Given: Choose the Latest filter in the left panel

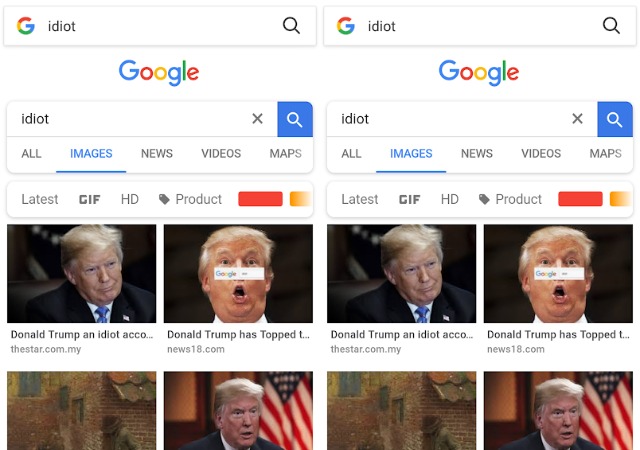Looking at the screenshot, I should click(40, 199).
